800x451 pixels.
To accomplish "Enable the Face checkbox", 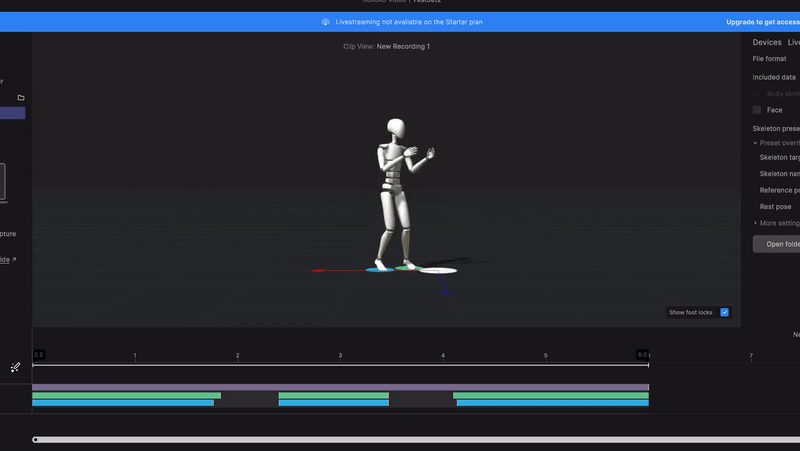I will tap(757, 110).
